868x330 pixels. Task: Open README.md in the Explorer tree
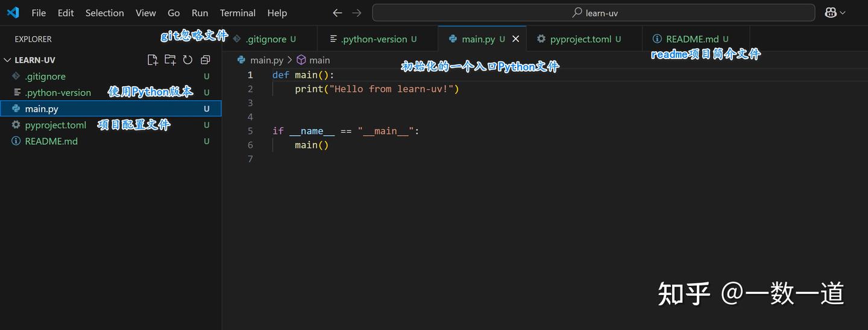pyautogui.click(x=111, y=141)
